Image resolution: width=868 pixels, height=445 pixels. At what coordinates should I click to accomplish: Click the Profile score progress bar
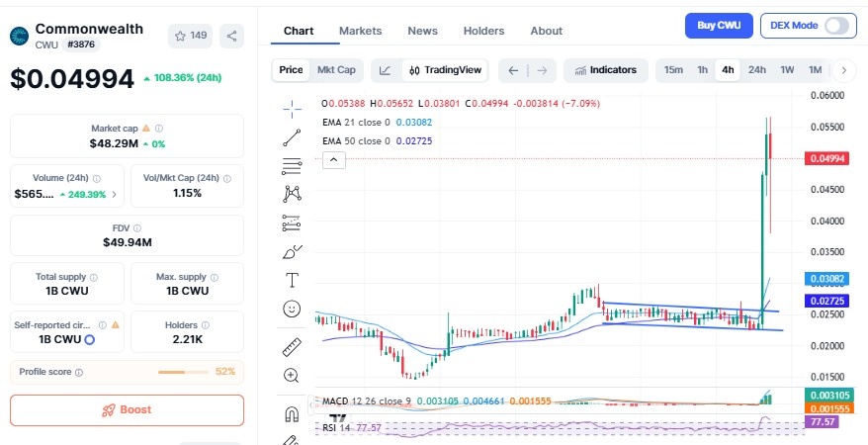pos(184,372)
